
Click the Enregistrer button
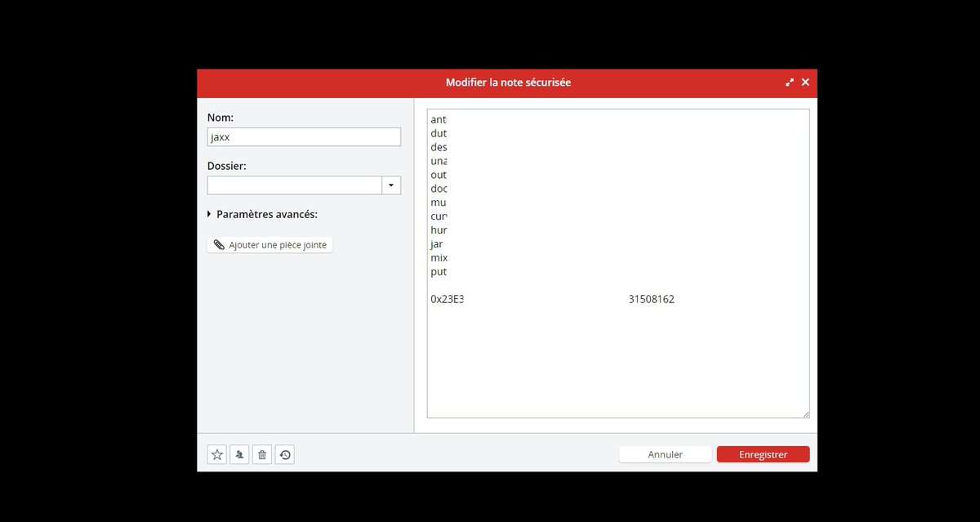[764, 455]
